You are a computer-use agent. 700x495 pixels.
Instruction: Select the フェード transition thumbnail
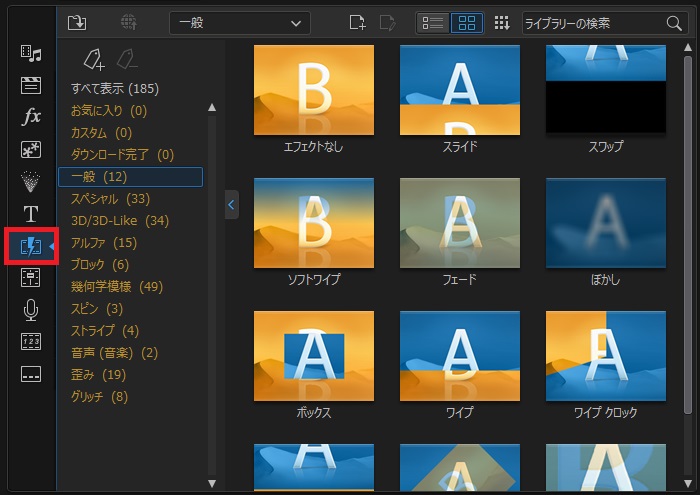(459, 224)
